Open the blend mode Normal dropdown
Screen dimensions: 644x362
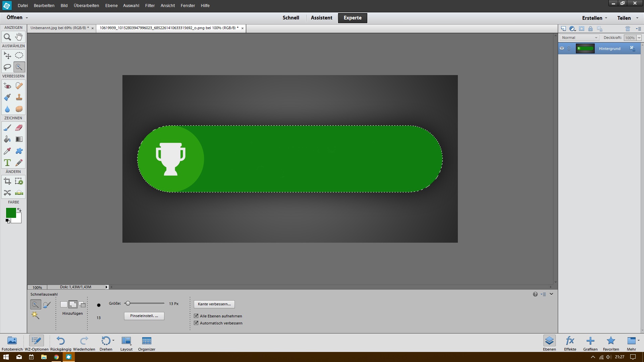tap(579, 38)
